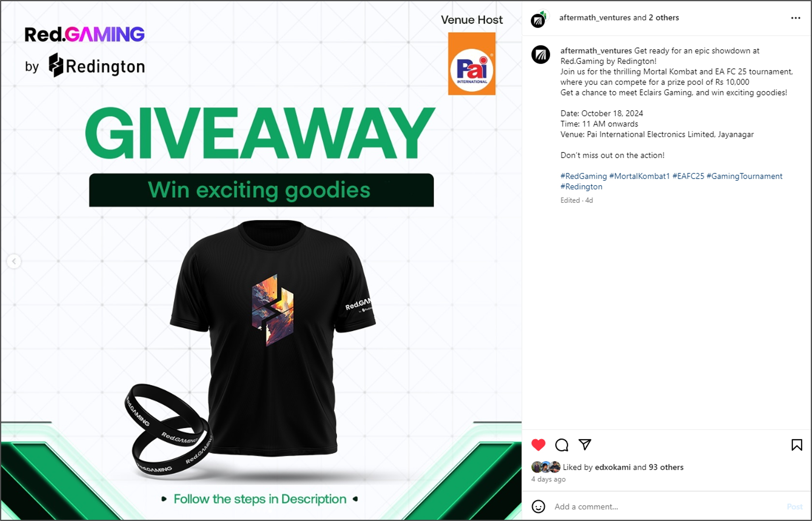Open comments with the speech bubble icon
812x521 pixels.
(x=562, y=445)
